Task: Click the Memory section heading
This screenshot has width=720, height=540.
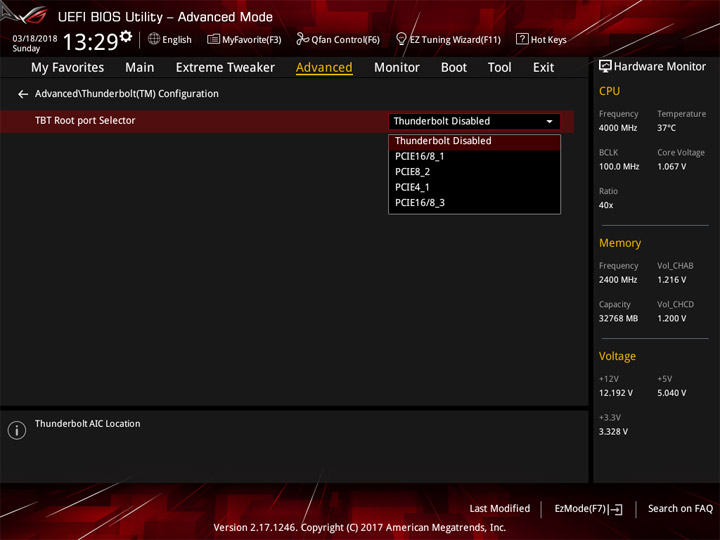Action: (620, 243)
